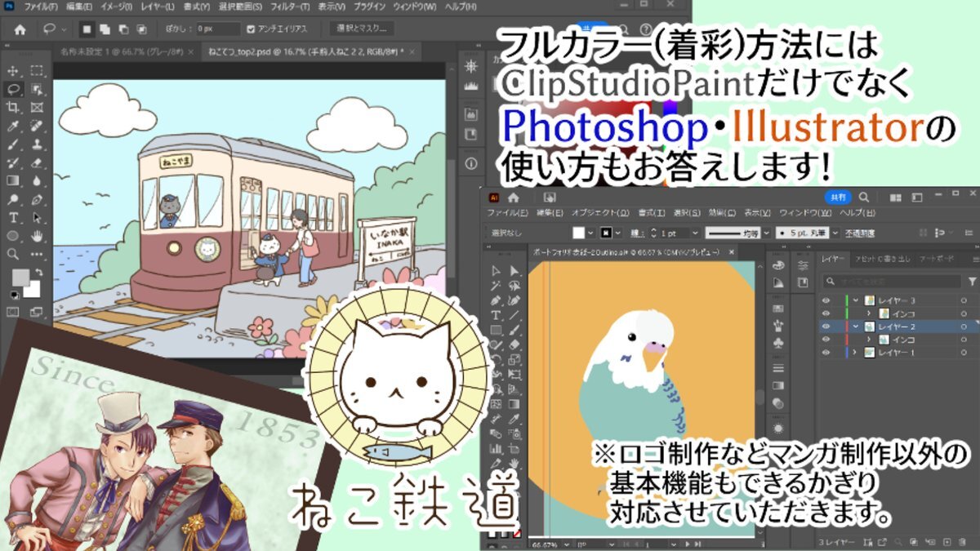Click Illustrator white fill swatch
The height and width of the screenshot is (551, 980).
coord(578,233)
